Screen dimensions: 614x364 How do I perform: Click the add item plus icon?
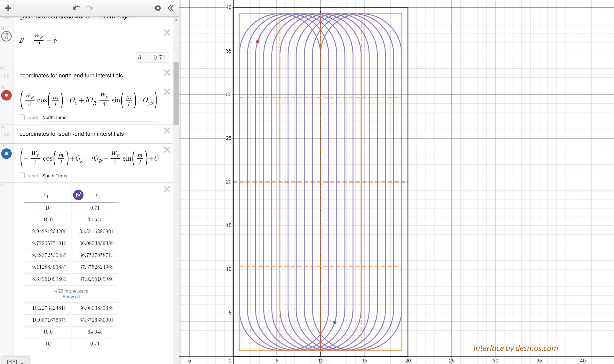[8, 8]
